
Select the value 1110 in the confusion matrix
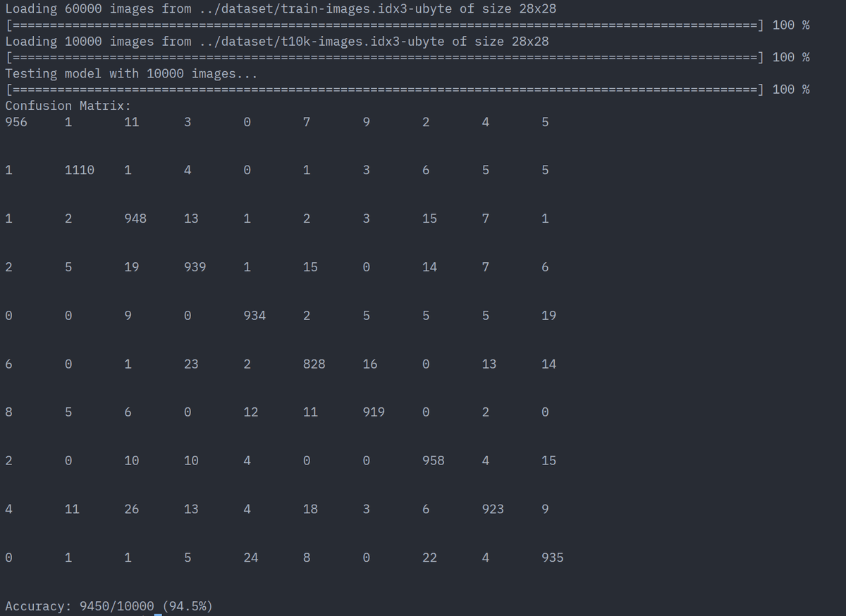coord(79,169)
